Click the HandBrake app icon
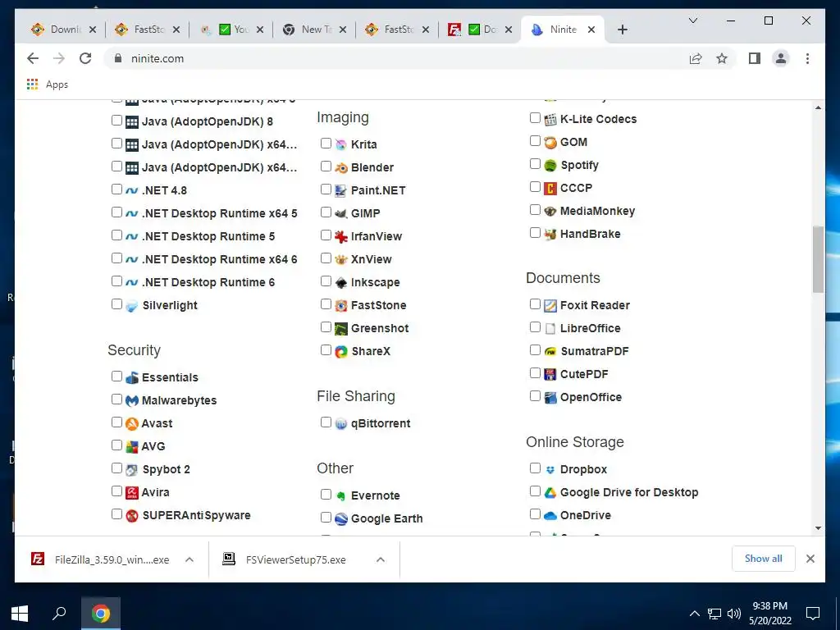The image size is (840, 630). [550, 234]
